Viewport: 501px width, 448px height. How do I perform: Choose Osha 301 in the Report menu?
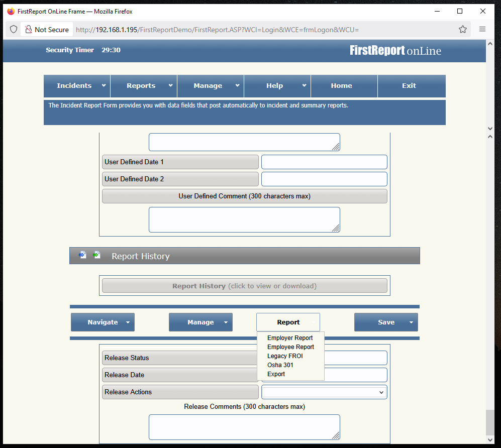pos(280,365)
